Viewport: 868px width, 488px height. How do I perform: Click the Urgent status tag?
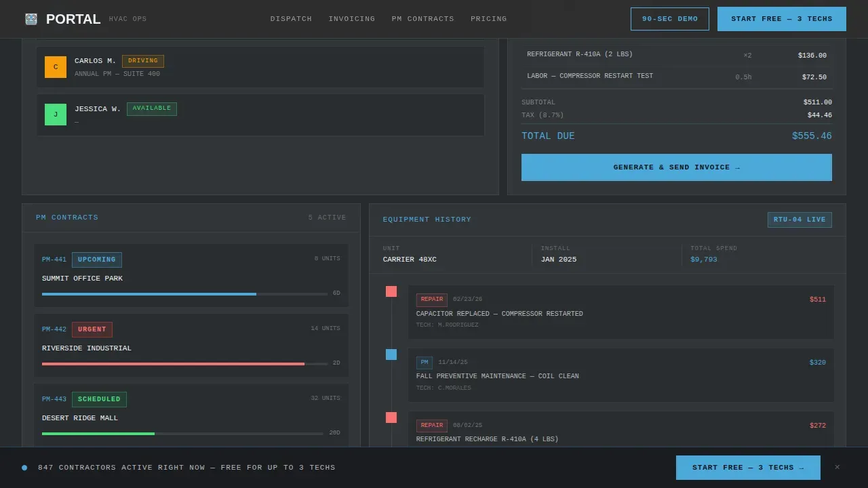tap(92, 329)
